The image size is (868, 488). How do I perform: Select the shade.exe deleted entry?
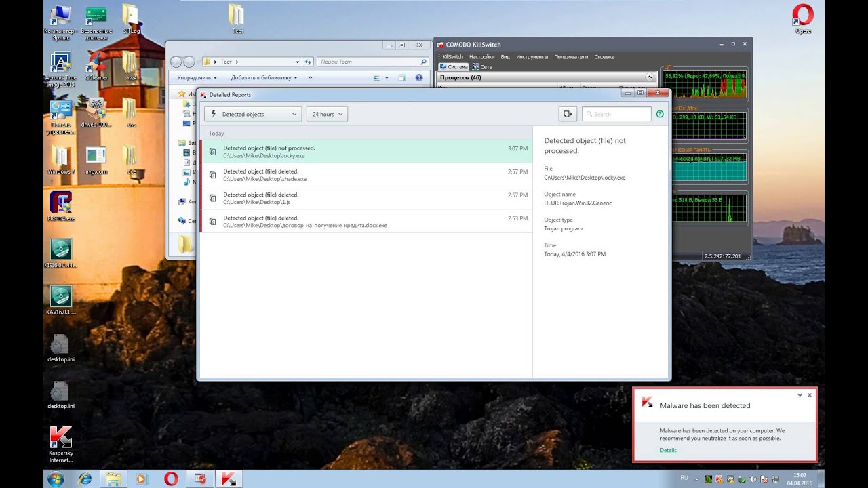tap(366, 175)
